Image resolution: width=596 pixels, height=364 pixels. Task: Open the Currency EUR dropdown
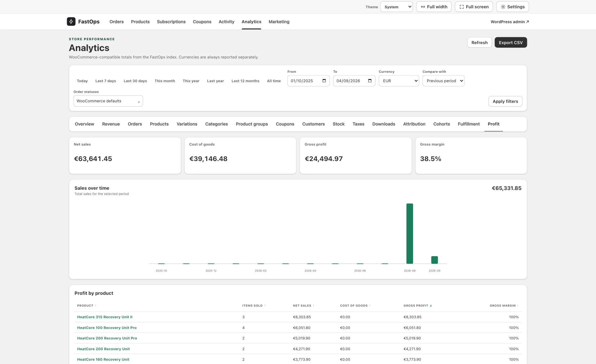pyautogui.click(x=399, y=81)
